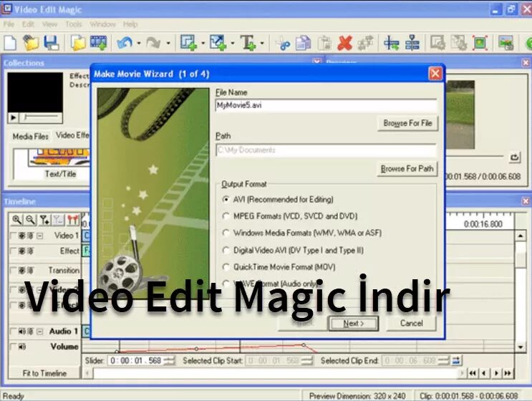Tick the Volume track checkbox
The image size is (532, 401).
tap(13, 347)
